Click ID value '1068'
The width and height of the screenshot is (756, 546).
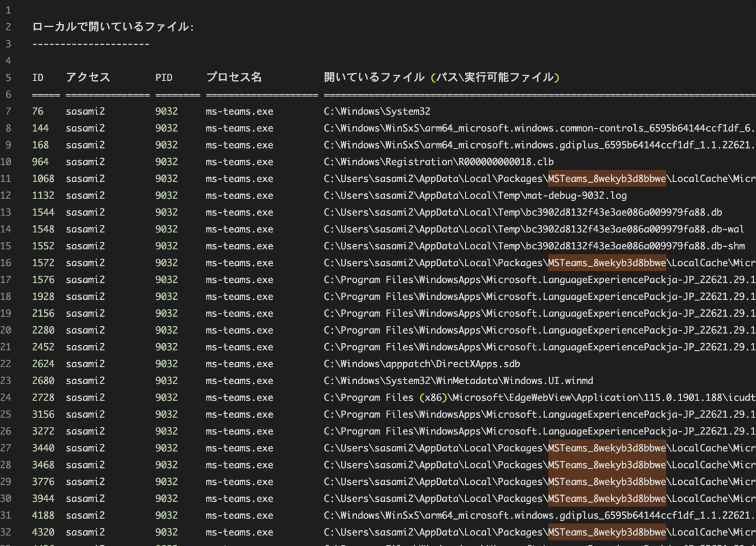click(x=43, y=179)
